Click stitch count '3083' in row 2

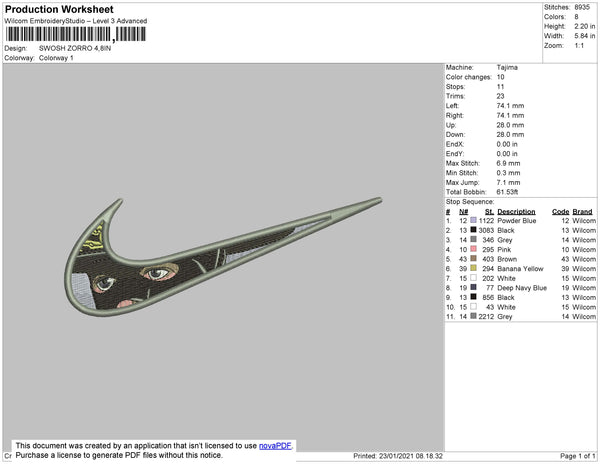tap(486, 230)
